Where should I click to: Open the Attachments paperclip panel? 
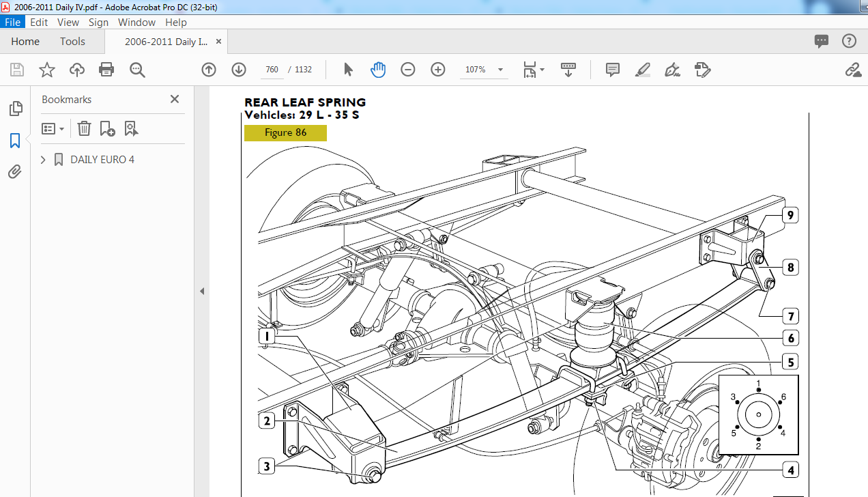click(x=15, y=172)
